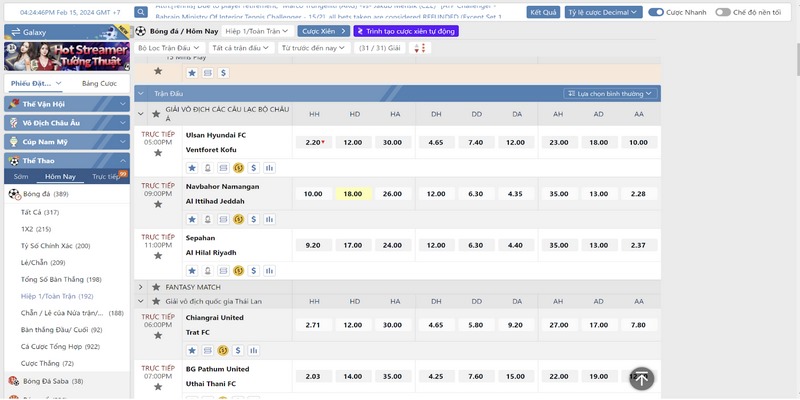Viewport: 800px width, 400px height.
Task: Open scoreboard icon under Navbahor Namangan match
Action: 223,219
